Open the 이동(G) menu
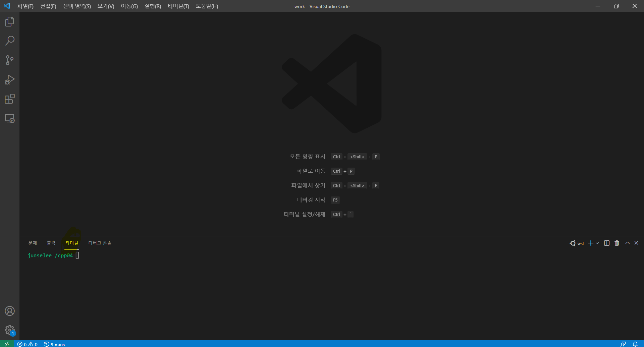Screen dimensions: 644x347 (129, 6)
